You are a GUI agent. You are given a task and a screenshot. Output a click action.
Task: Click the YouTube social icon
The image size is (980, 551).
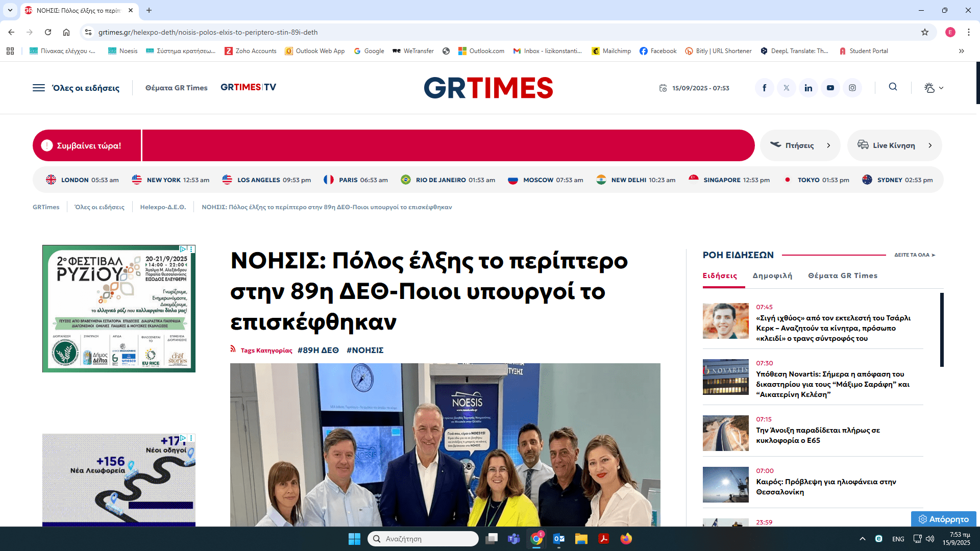830,88
